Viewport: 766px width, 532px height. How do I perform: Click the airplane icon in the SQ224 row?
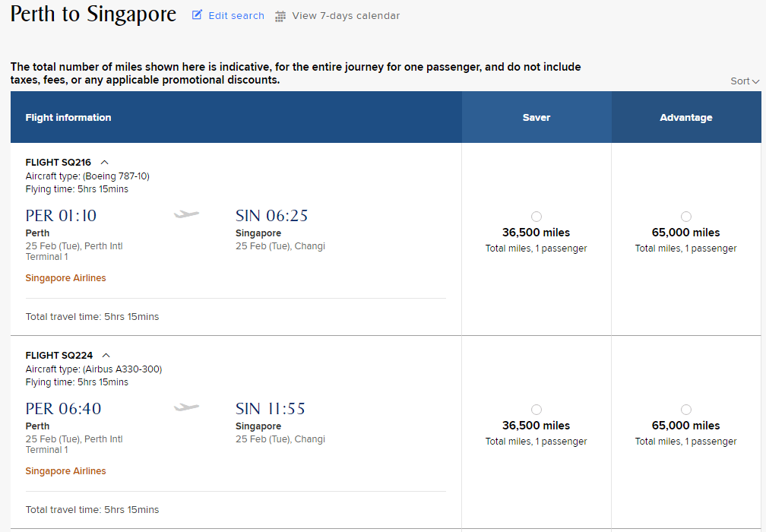(x=186, y=408)
